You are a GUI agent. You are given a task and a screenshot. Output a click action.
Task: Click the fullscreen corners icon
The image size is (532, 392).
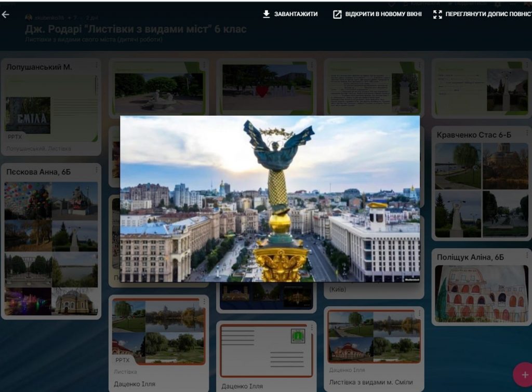pos(437,14)
